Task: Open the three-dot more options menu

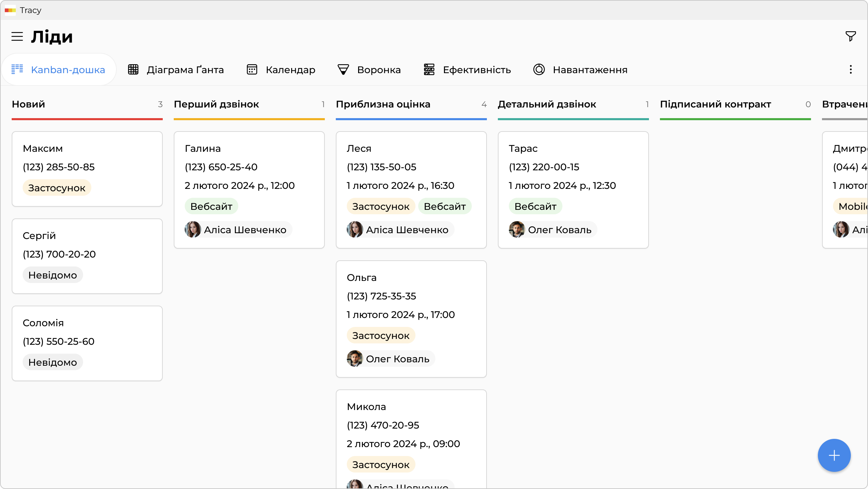Action: [850, 70]
